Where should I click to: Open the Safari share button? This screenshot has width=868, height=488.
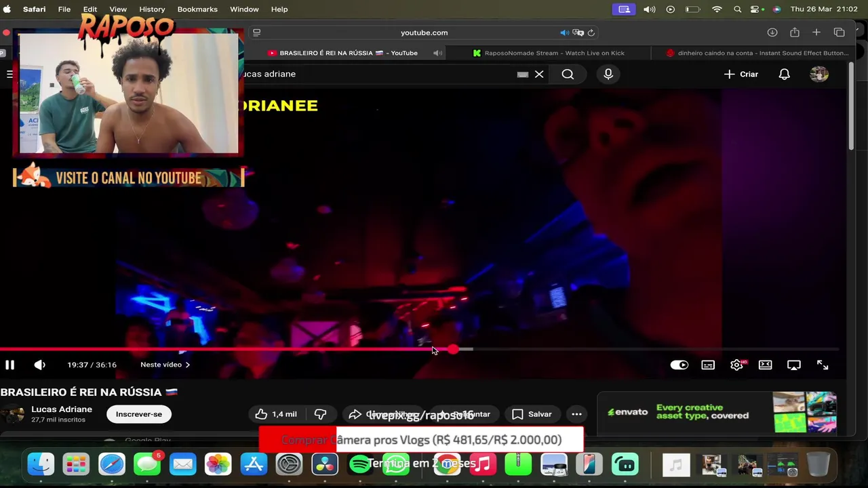coord(795,33)
